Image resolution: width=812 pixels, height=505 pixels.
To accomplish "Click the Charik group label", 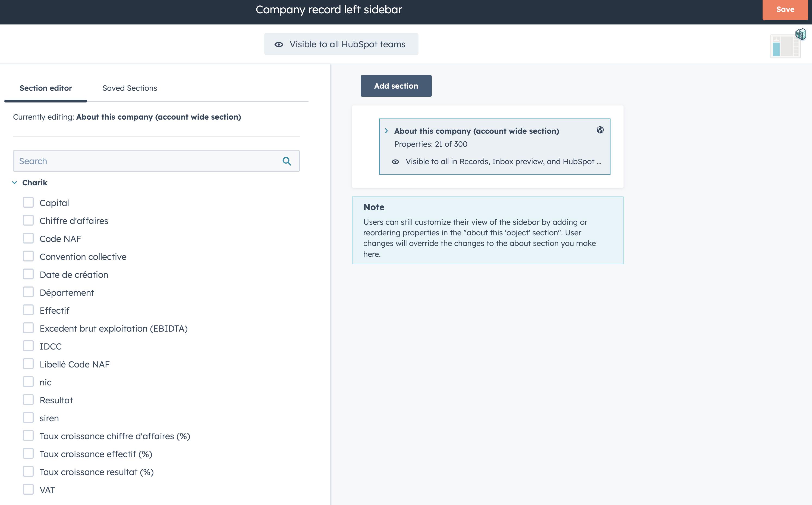I will 35,183.
